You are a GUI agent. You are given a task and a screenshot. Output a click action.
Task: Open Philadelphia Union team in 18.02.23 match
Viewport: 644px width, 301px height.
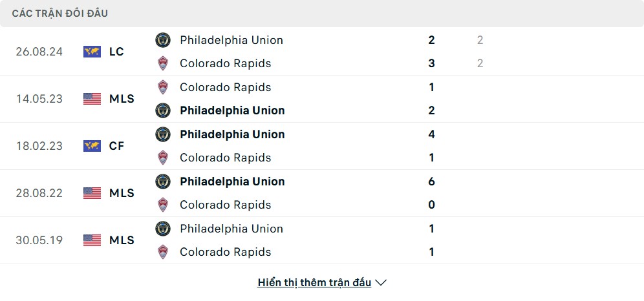[232, 134]
